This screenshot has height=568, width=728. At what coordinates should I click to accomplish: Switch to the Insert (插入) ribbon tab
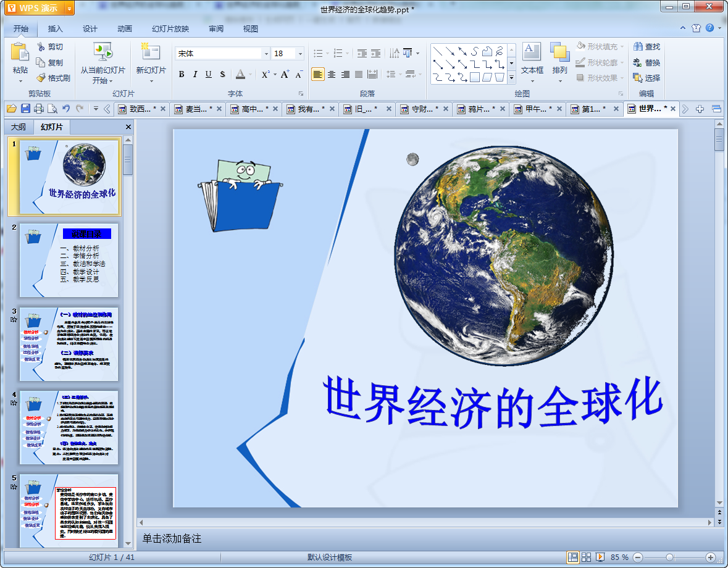tap(55, 29)
